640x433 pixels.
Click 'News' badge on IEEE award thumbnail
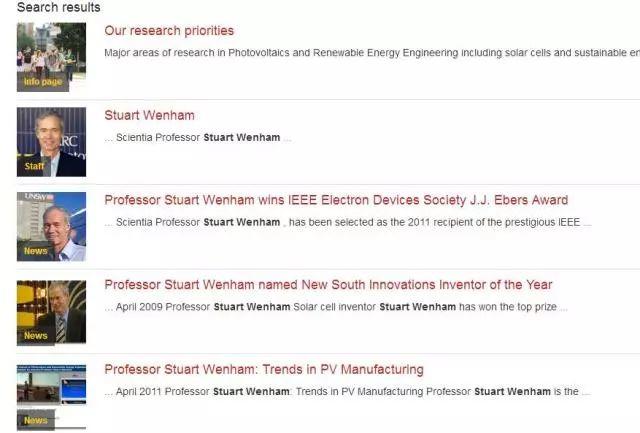tap(36, 251)
